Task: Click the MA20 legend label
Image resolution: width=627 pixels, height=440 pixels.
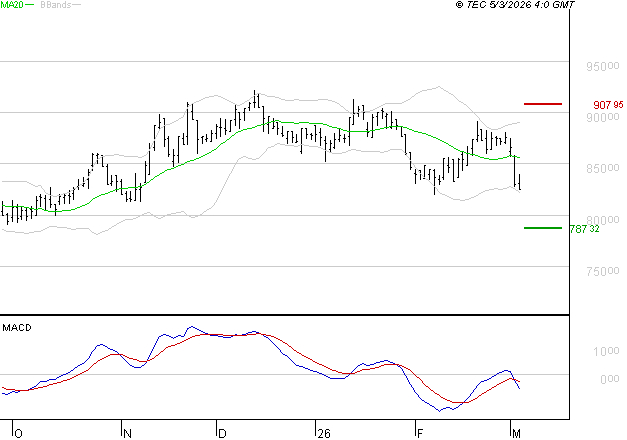Action: coord(12,5)
